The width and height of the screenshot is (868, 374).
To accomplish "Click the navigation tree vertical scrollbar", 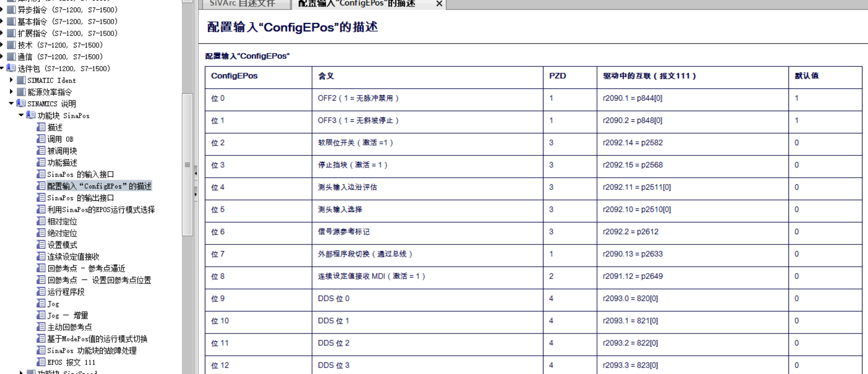I will coord(187,164).
